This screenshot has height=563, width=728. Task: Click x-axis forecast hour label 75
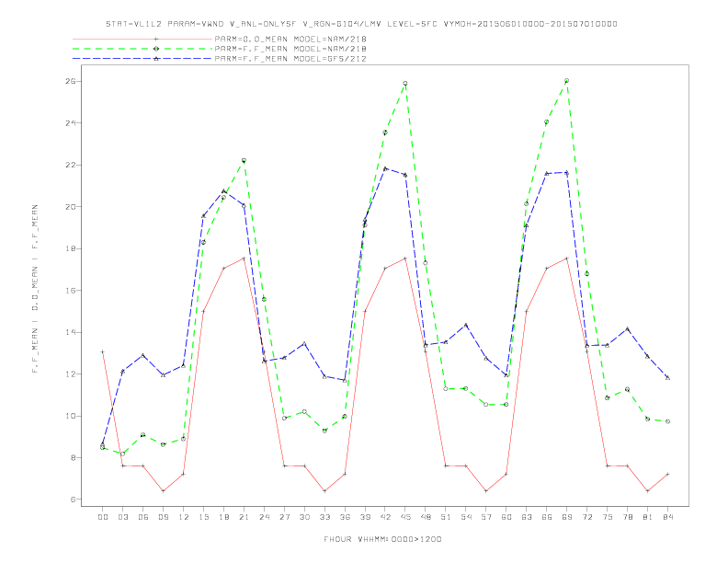click(x=608, y=517)
